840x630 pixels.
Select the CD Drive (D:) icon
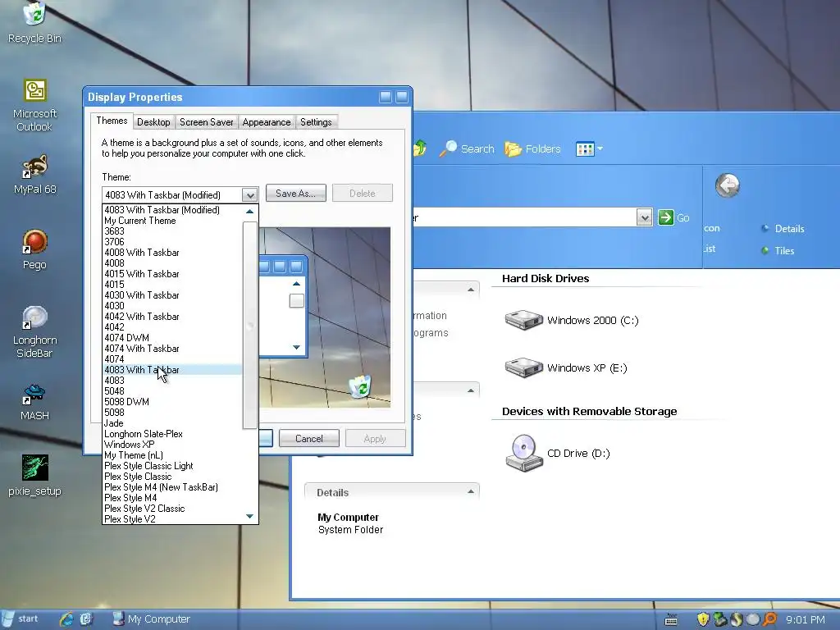pos(557,453)
